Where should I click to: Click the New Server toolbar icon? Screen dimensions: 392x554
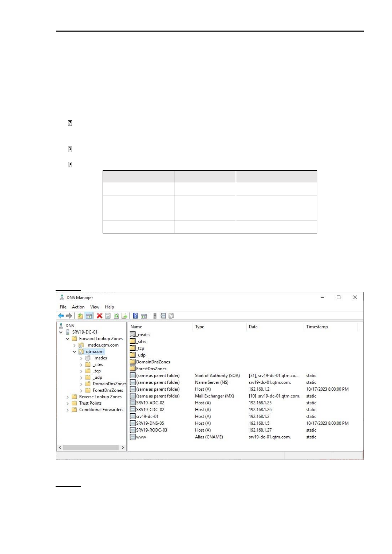(155, 316)
